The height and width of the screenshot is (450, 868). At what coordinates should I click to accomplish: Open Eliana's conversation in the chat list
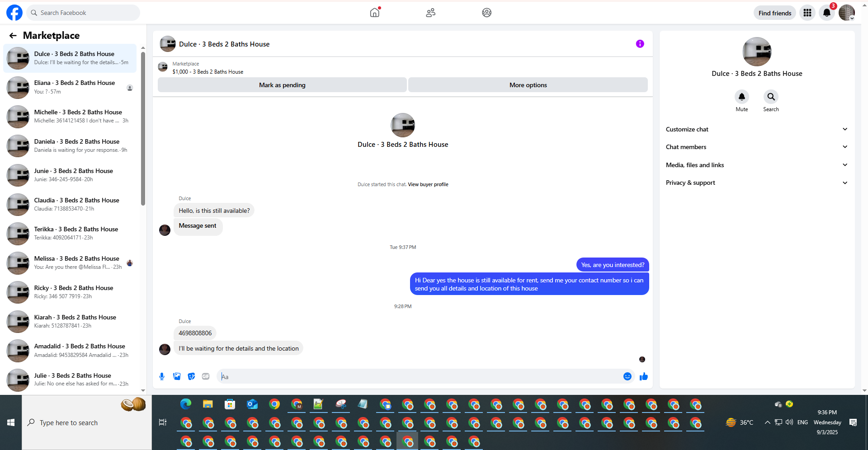click(70, 87)
